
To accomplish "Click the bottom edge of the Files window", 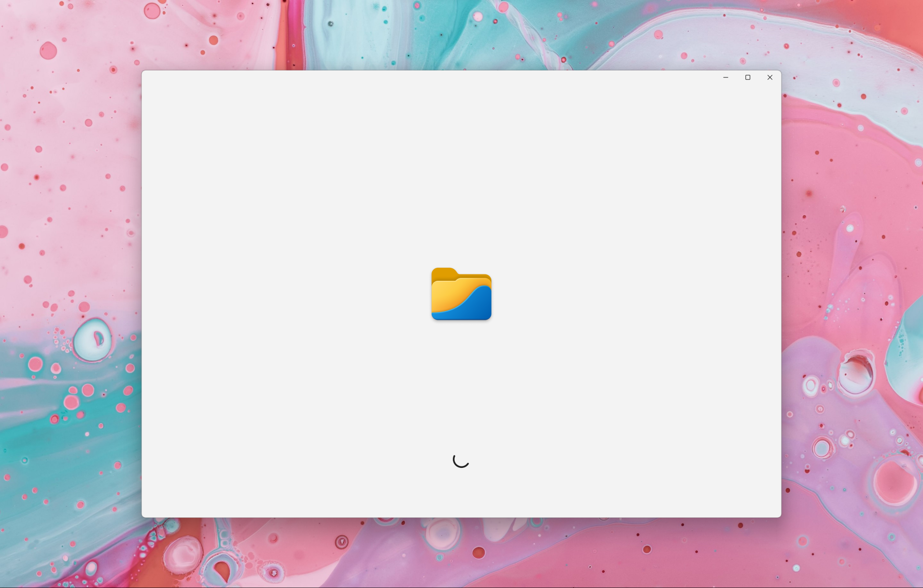I will [460, 515].
